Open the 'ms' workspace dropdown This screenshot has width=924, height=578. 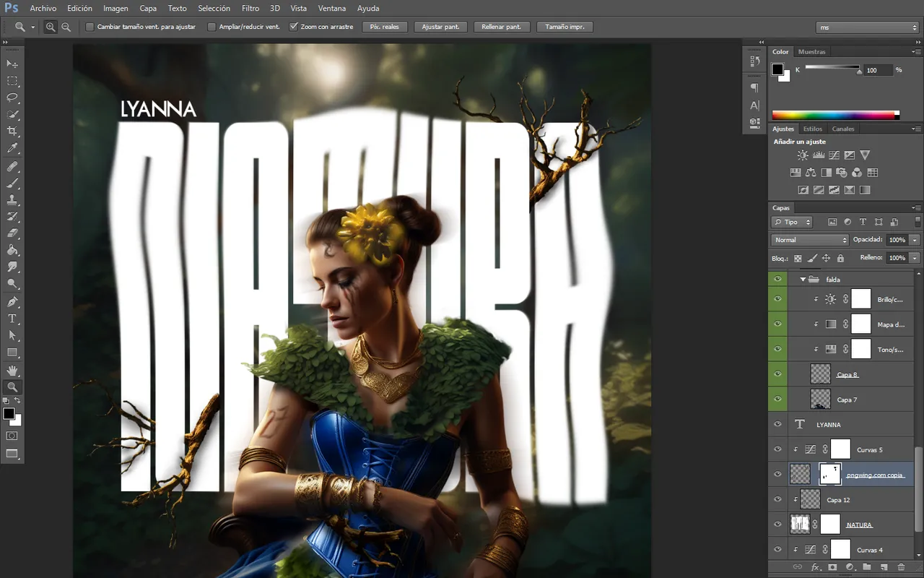[x=867, y=27]
